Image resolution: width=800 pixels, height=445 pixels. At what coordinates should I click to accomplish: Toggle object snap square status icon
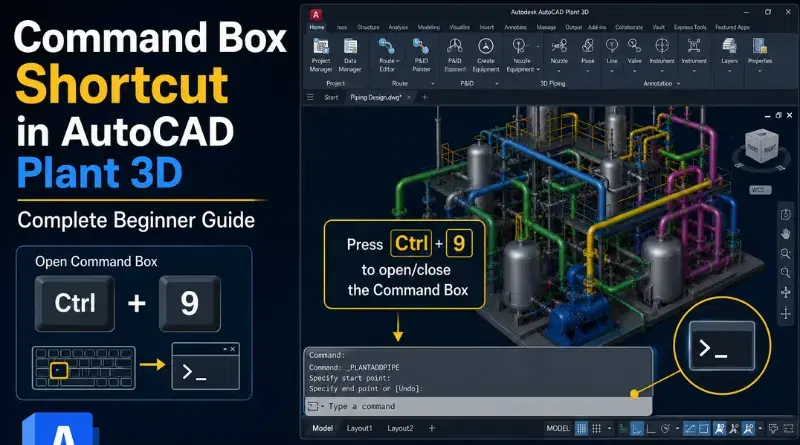(704, 429)
